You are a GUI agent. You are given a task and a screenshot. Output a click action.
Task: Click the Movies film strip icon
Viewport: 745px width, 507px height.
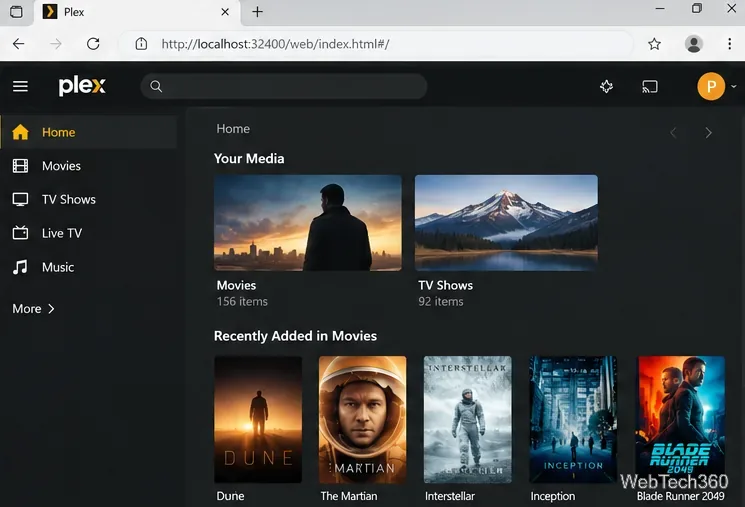click(20, 166)
